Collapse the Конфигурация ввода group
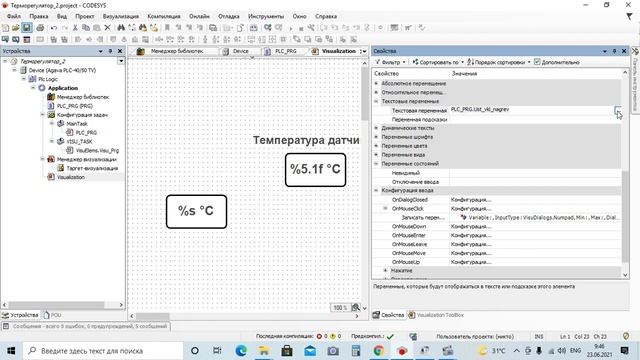640x360 pixels. [376, 190]
